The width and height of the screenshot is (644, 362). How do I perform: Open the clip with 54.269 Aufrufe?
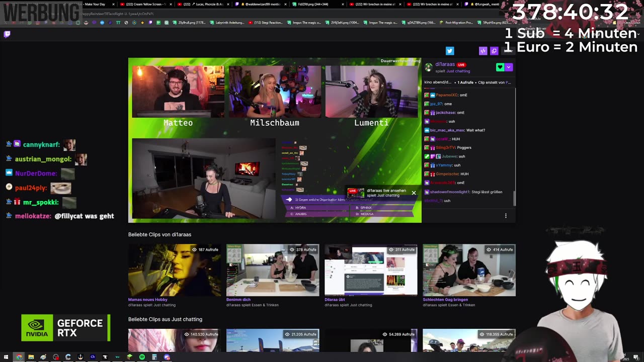click(x=371, y=340)
